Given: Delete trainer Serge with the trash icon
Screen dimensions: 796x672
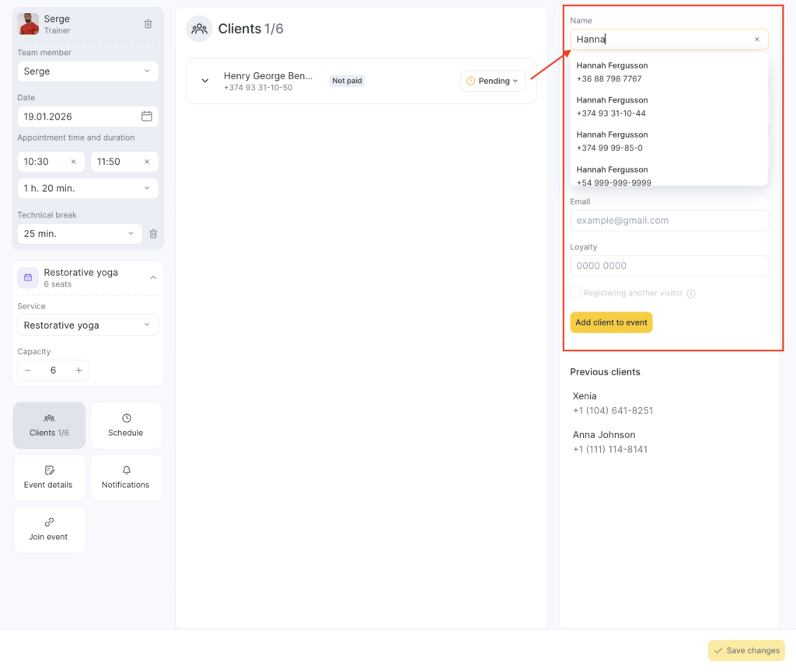Looking at the screenshot, I should pyautogui.click(x=148, y=24).
